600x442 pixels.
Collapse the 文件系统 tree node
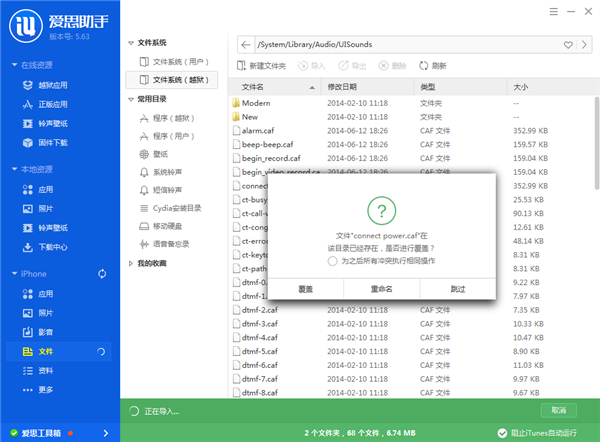pyautogui.click(x=131, y=43)
